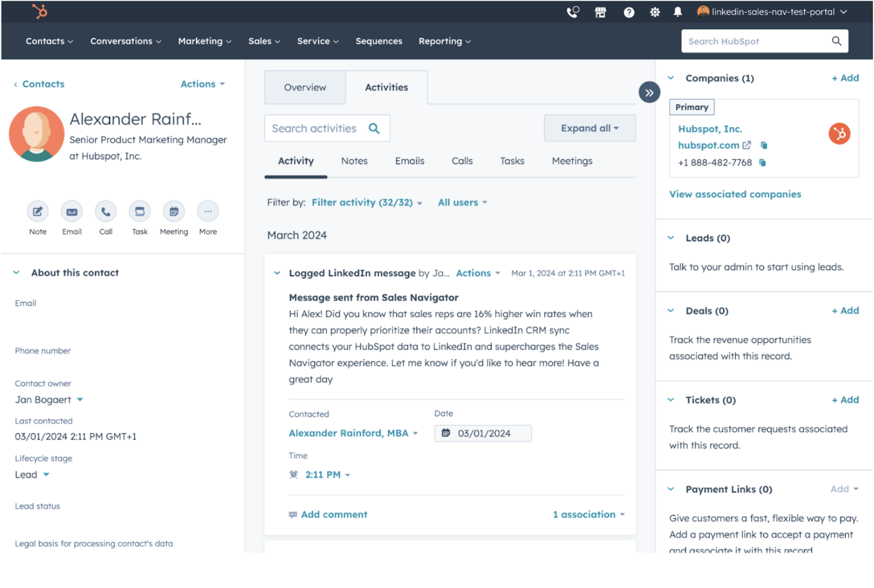Click the HubSpot sprocket logo
This screenshot has height=588, width=874.
(x=40, y=11)
